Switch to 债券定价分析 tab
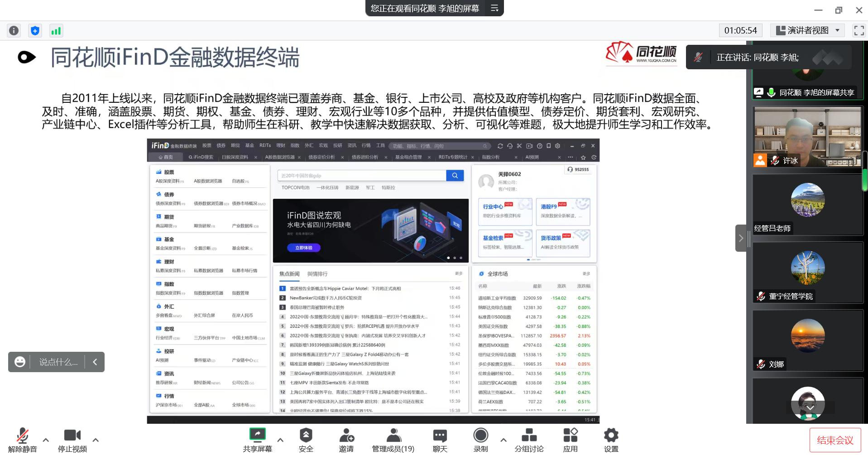This screenshot has width=868, height=455. [x=321, y=157]
